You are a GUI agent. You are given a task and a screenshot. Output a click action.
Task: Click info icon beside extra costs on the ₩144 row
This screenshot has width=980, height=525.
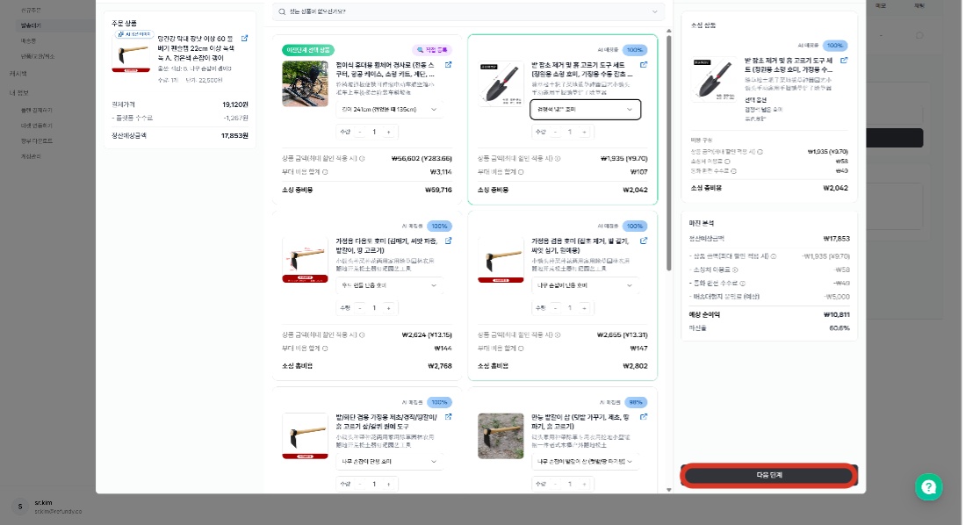325,349
